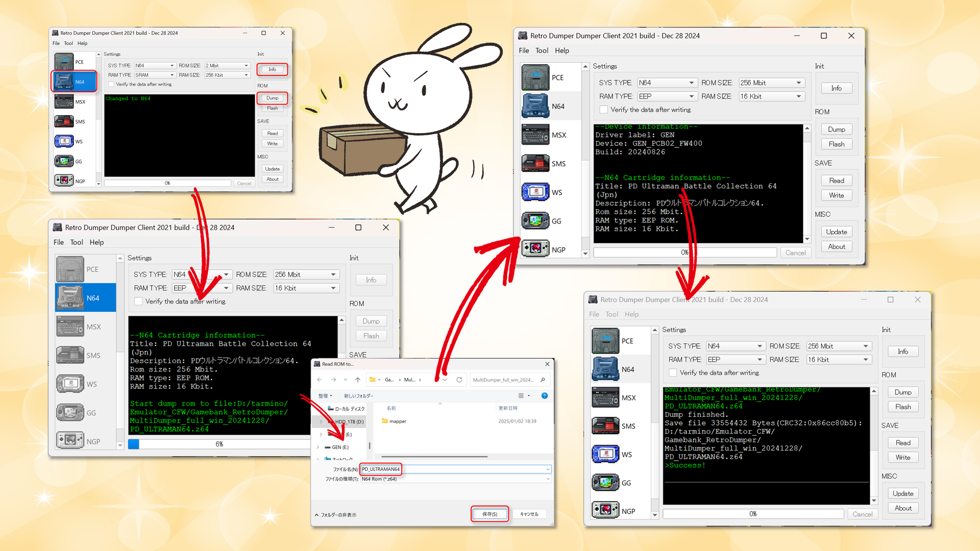The height and width of the screenshot is (551, 980).
Task: Click file name field containing PD_ULTRAMAN64
Action: coord(456,469)
